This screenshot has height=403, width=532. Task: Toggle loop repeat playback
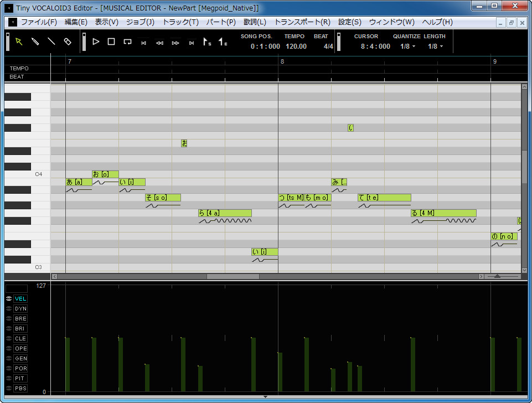(127, 42)
